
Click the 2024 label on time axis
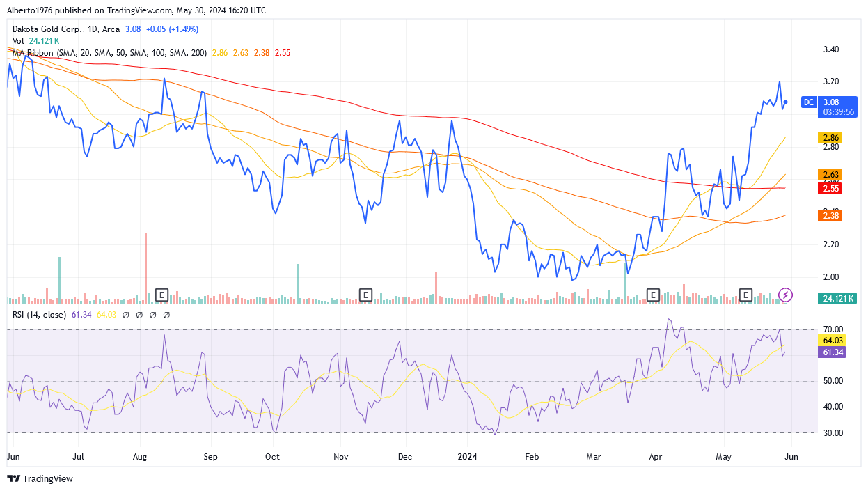click(467, 457)
